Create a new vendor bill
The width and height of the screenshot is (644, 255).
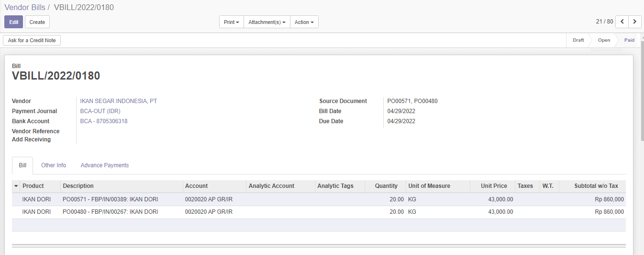pyautogui.click(x=37, y=22)
